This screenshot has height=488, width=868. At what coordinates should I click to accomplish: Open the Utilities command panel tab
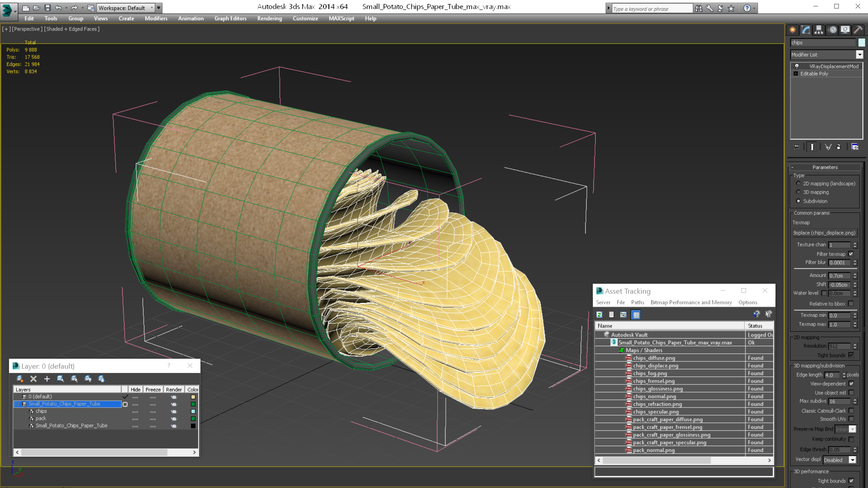[x=858, y=30]
